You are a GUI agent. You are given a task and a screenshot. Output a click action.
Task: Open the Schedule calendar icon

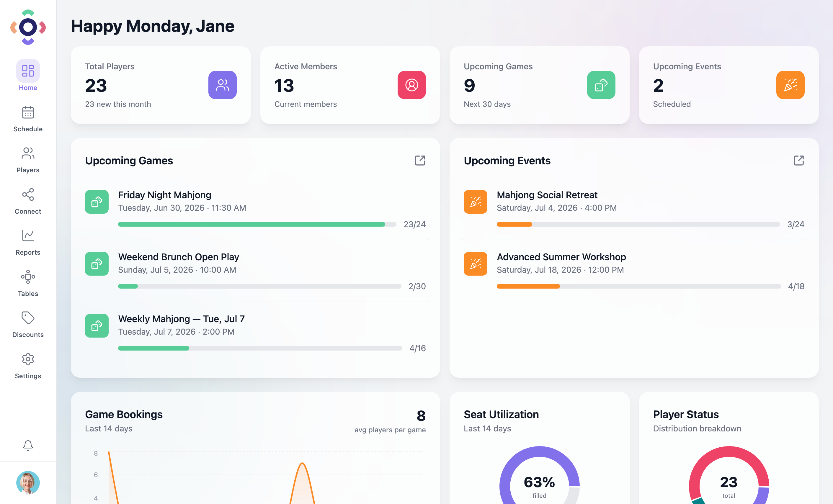coord(28,112)
